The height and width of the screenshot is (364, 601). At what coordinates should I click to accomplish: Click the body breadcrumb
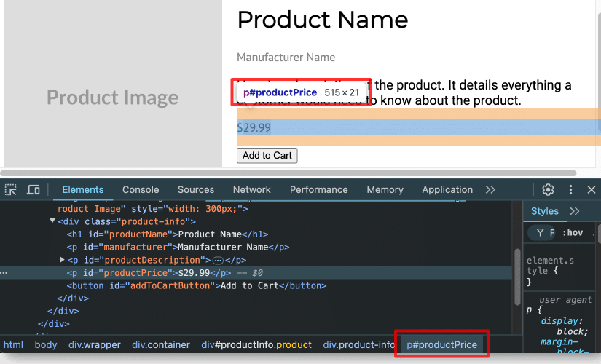click(46, 344)
